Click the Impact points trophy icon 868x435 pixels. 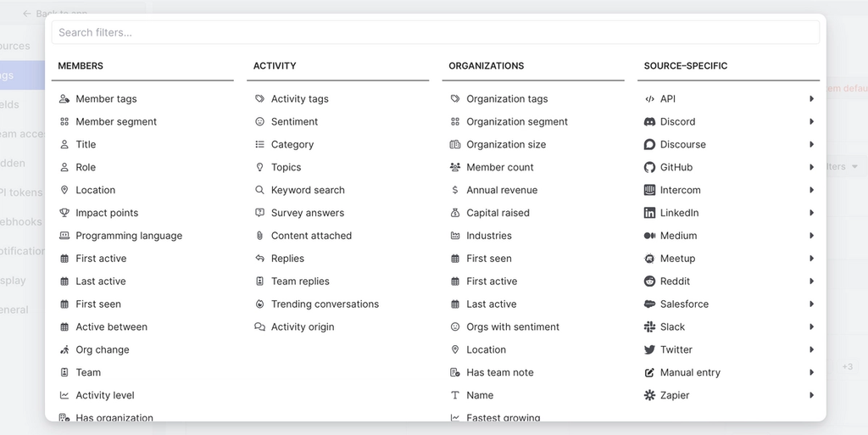click(64, 214)
